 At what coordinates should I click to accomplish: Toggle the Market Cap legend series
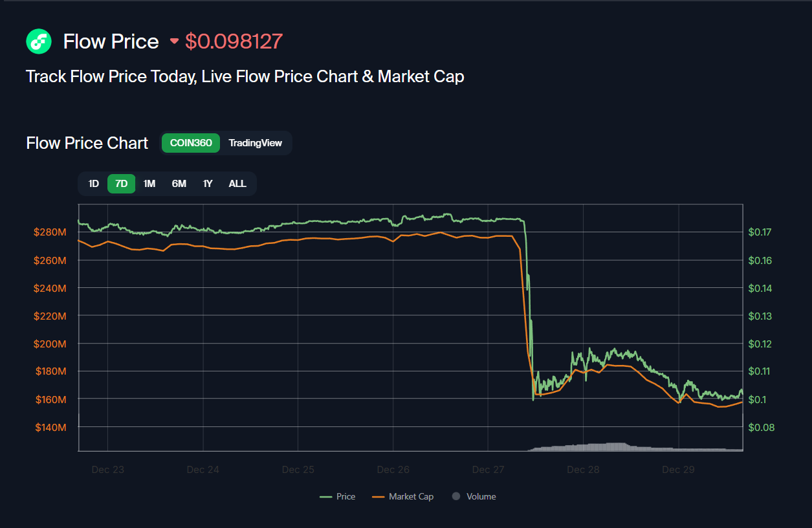(402, 496)
